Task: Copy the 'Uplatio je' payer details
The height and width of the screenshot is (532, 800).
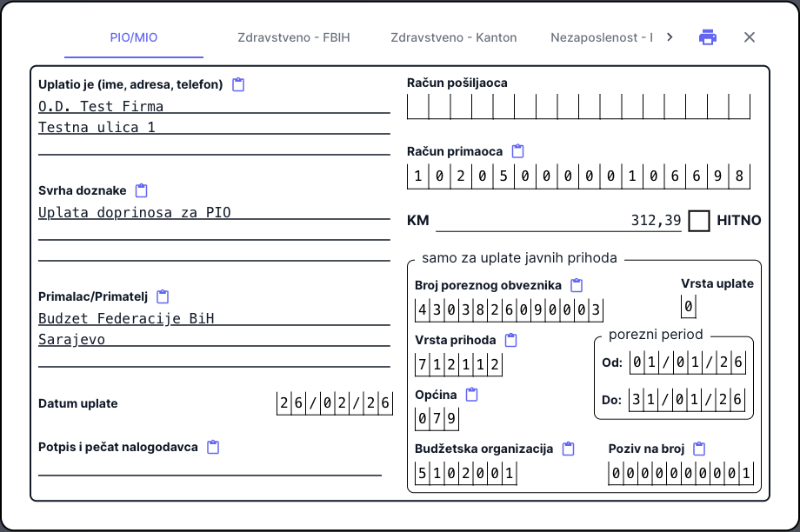Action: point(238,84)
